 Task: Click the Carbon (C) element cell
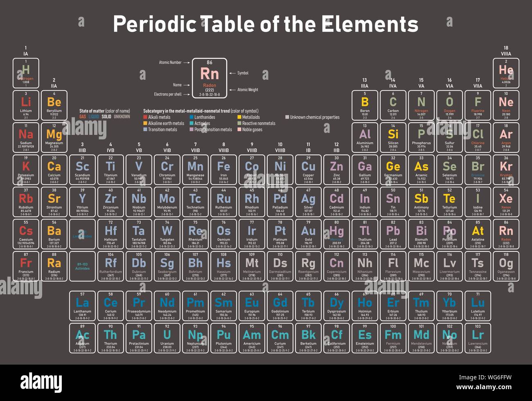(393, 105)
